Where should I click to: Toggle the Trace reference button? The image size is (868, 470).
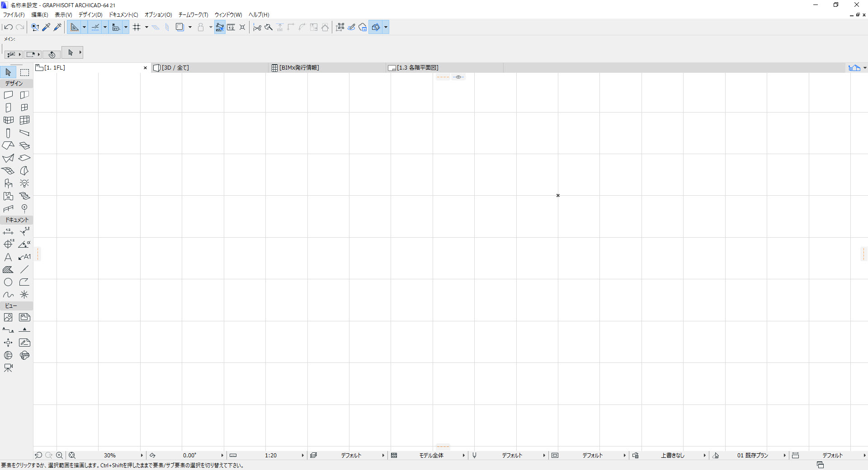click(179, 27)
